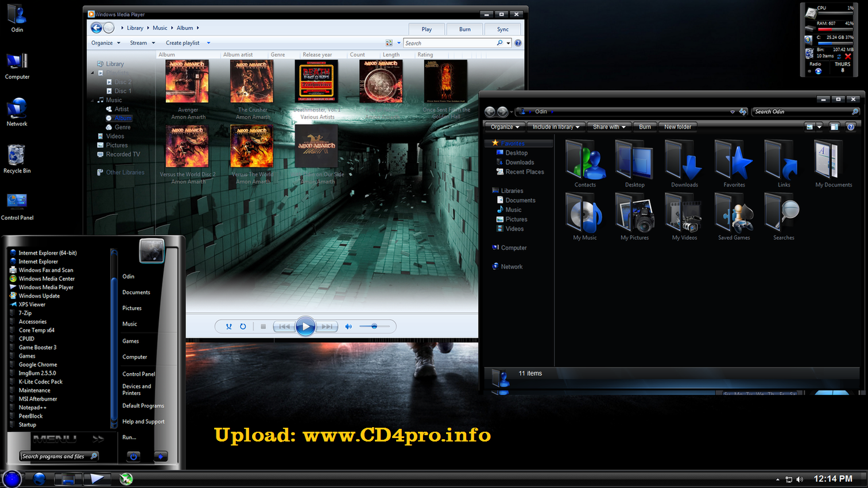The image size is (868, 488).
Task: Select Documents in Start menu right pane
Action: pyautogui.click(x=136, y=292)
